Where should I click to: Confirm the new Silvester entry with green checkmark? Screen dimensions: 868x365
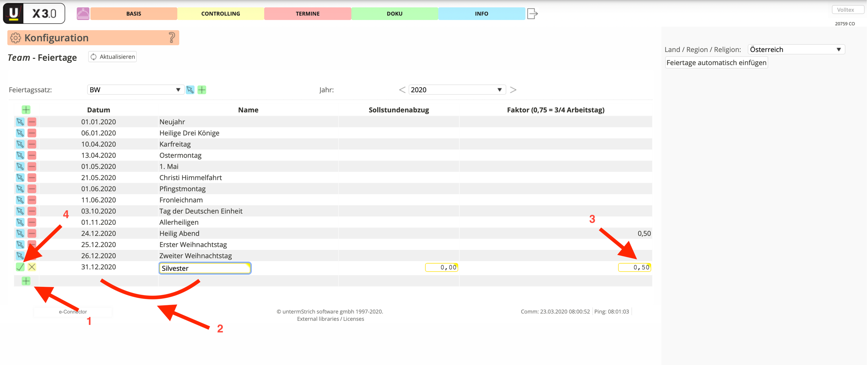[x=20, y=267]
